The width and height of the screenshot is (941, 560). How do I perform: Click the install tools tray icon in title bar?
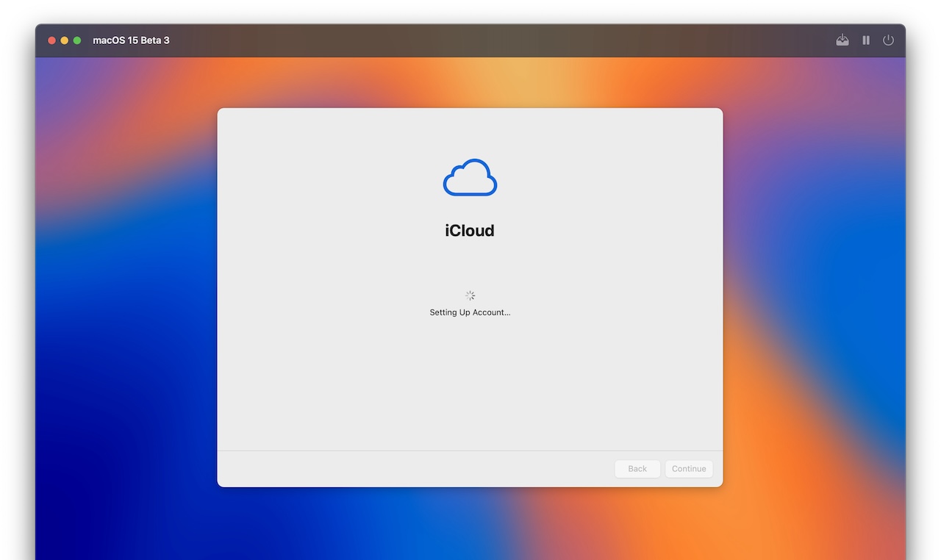tap(842, 40)
